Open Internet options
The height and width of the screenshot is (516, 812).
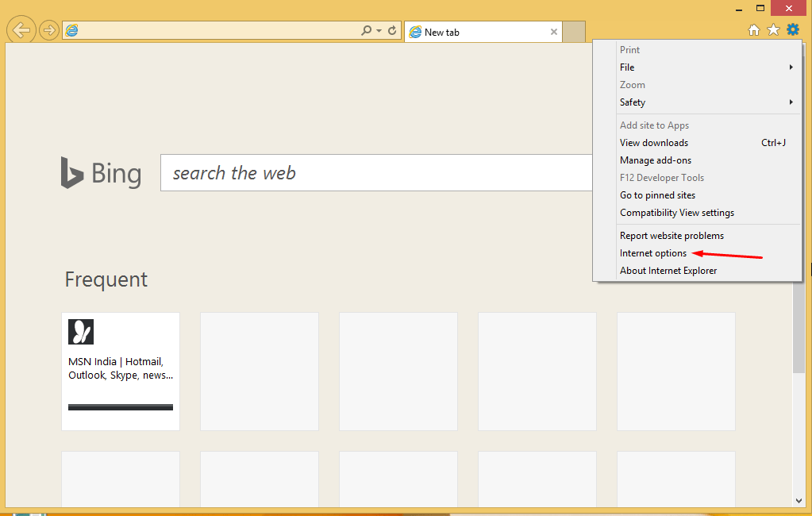[708, 253]
